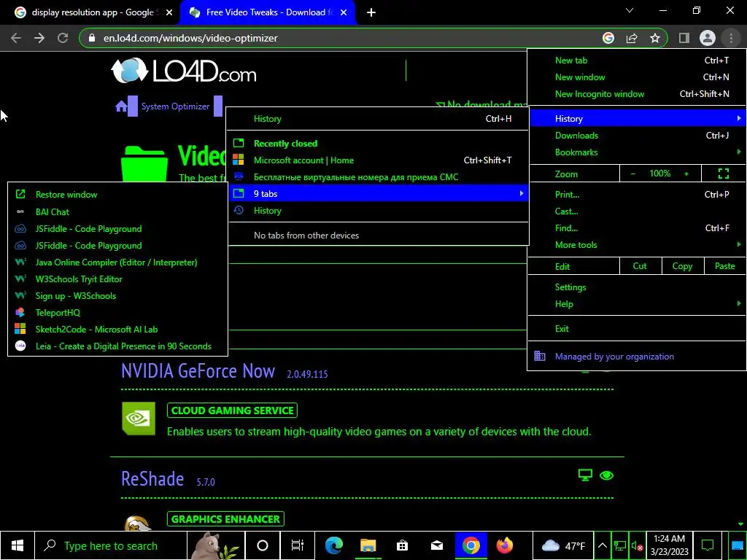Image resolution: width=747 pixels, height=560 pixels.
Task: Open the profile avatar icon
Action: 708,38
